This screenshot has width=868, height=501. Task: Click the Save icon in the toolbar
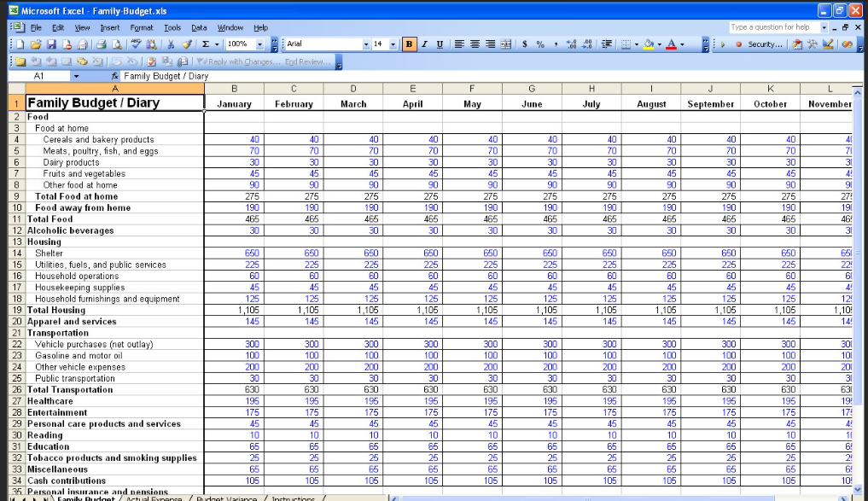pos(50,44)
